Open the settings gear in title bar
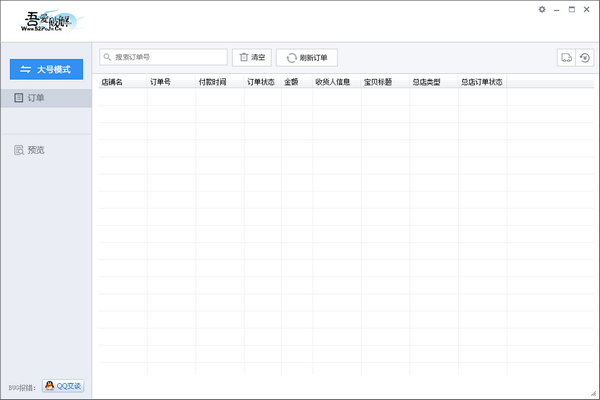 542,9
